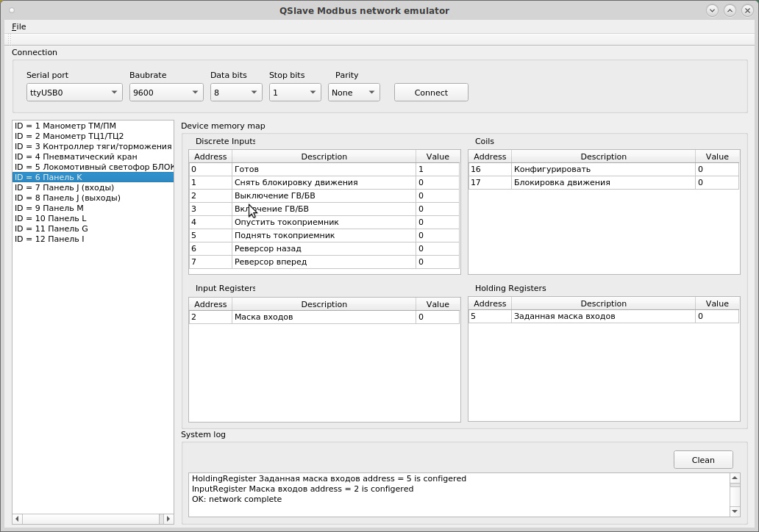Screen dimensions: 759x532
Task: Click Заданная маска входов holding register value
Action: pos(717,316)
